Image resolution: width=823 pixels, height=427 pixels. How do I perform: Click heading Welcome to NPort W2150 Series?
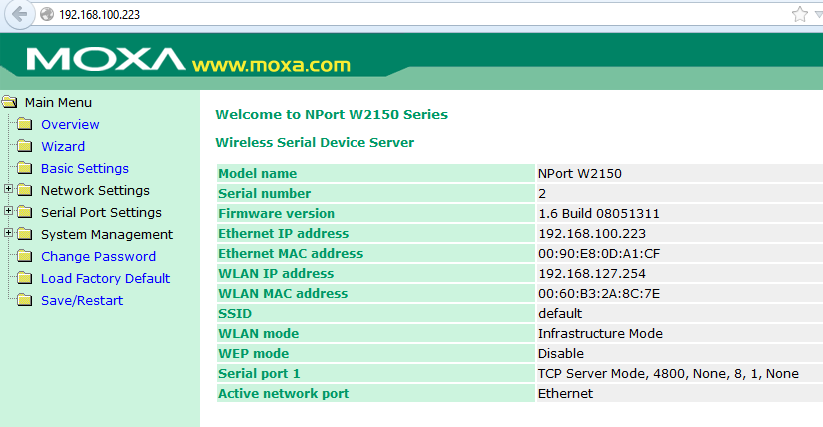click(x=332, y=114)
